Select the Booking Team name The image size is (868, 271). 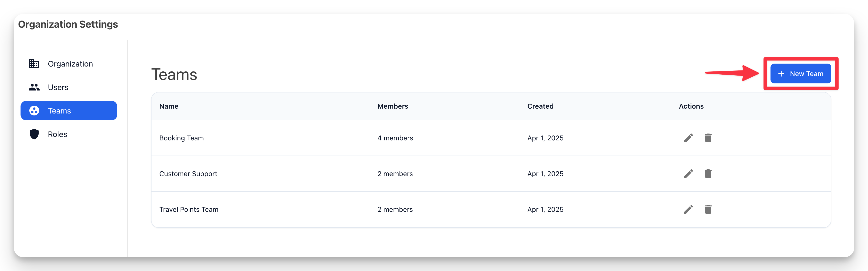click(x=181, y=138)
